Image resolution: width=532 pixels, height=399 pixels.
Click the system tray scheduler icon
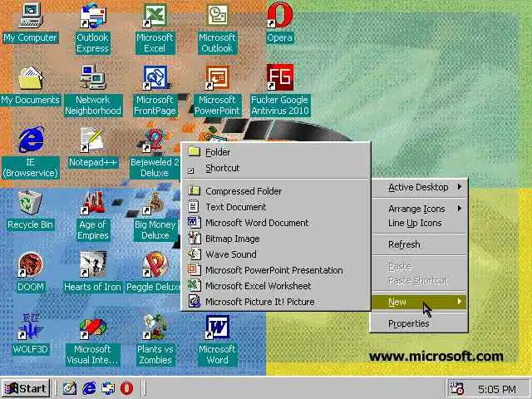[456, 388]
